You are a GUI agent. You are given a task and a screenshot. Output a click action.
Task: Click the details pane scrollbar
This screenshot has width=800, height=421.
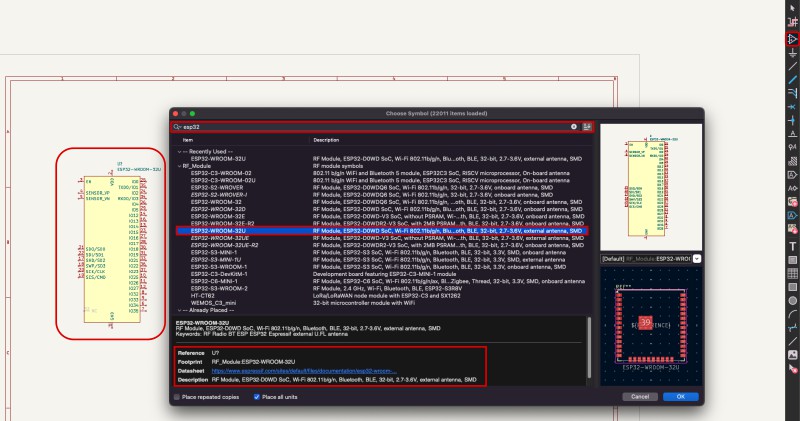click(x=589, y=347)
